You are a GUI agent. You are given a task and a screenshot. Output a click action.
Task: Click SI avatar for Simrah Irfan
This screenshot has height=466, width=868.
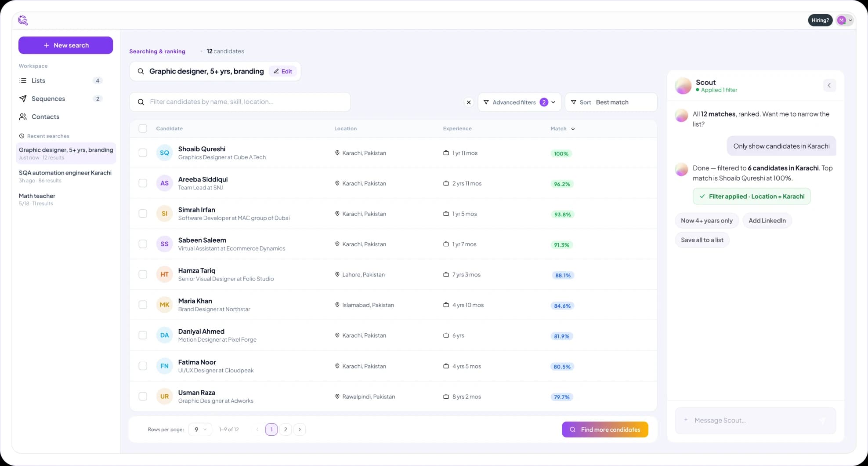tap(164, 213)
